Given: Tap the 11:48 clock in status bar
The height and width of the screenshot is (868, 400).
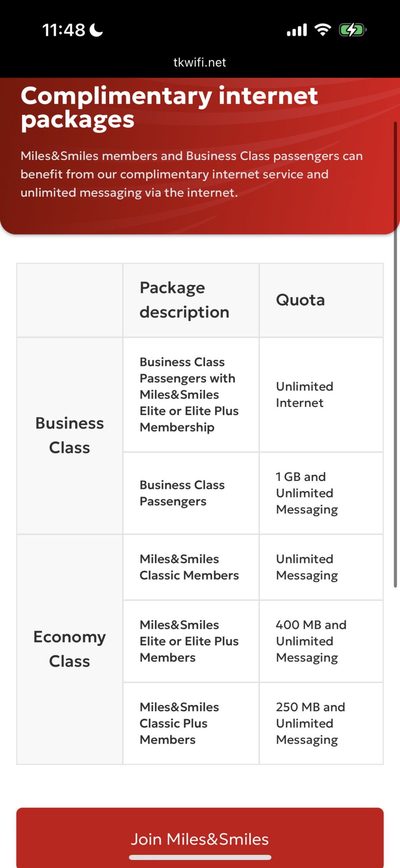Looking at the screenshot, I should coord(64,30).
